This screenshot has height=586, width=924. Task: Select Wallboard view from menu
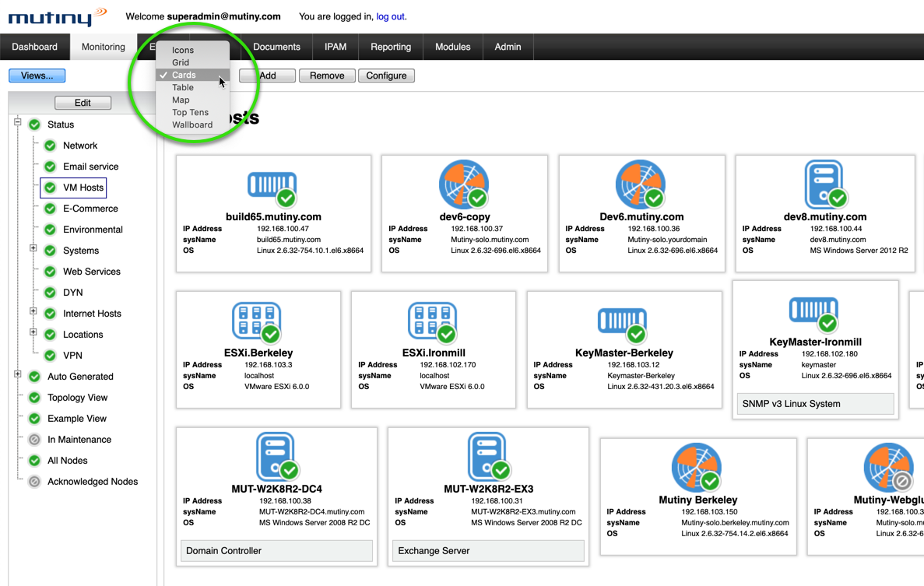point(193,125)
